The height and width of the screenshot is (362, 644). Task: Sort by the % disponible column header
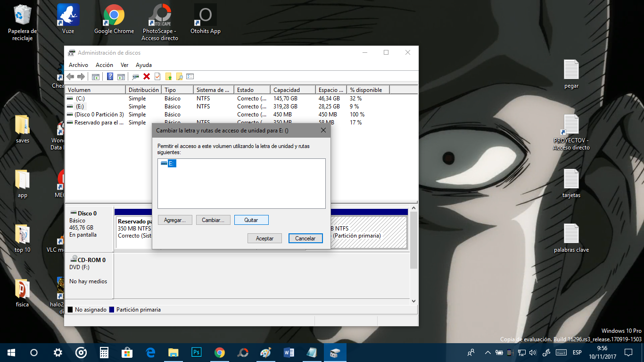tap(368, 90)
